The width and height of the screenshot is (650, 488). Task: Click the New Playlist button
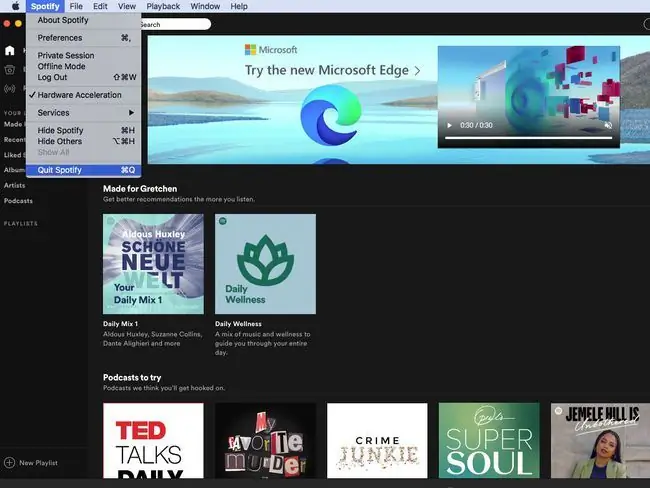(x=31, y=462)
